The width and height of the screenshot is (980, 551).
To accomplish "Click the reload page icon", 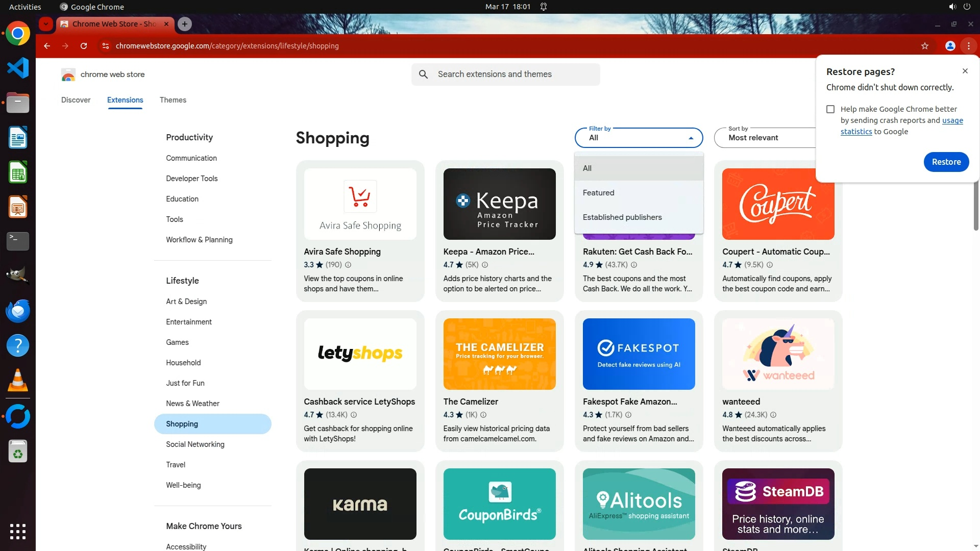I will (84, 46).
